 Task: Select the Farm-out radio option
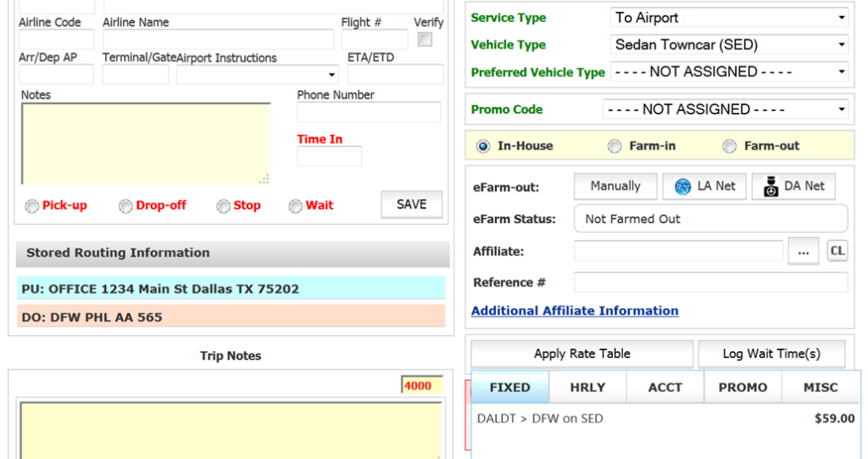tap(730, 147)
